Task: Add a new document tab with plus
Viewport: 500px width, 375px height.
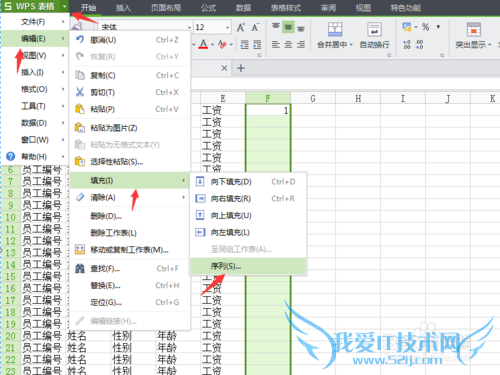Action: point(241,68)
